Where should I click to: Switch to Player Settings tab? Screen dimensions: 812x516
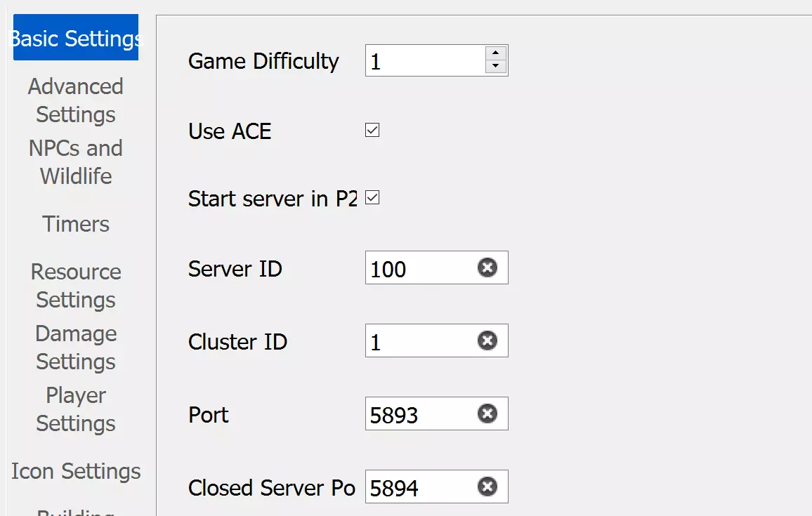pyautogui.click(x=76, y=409)
